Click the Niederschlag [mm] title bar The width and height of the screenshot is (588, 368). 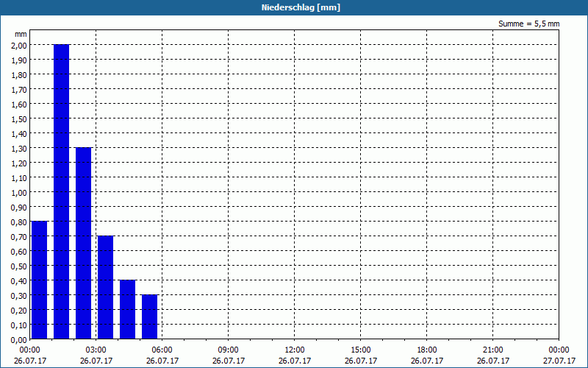coord(294,7)
